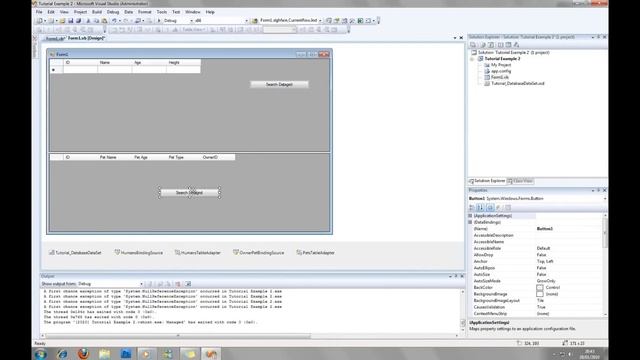Click the Save All toolbar icon
The height and width of the screenshot is (360, 640).
[x=78, y=20]
